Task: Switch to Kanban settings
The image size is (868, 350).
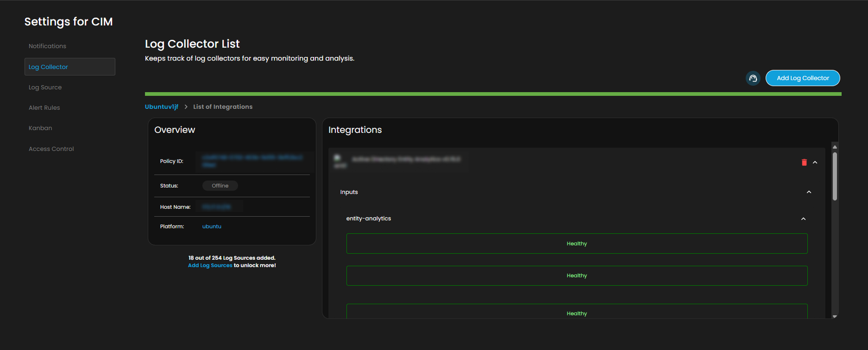Action: pyautogui.click(x=40, y=128)
